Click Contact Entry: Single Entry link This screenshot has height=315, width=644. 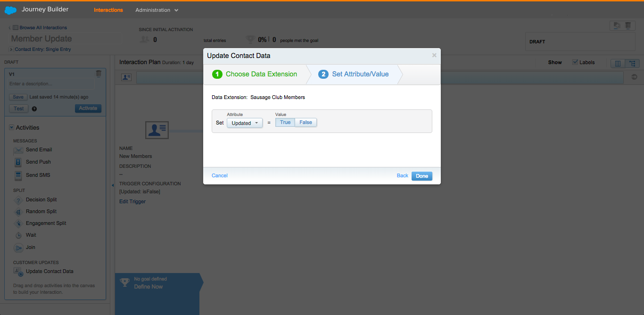pos(43,50)
